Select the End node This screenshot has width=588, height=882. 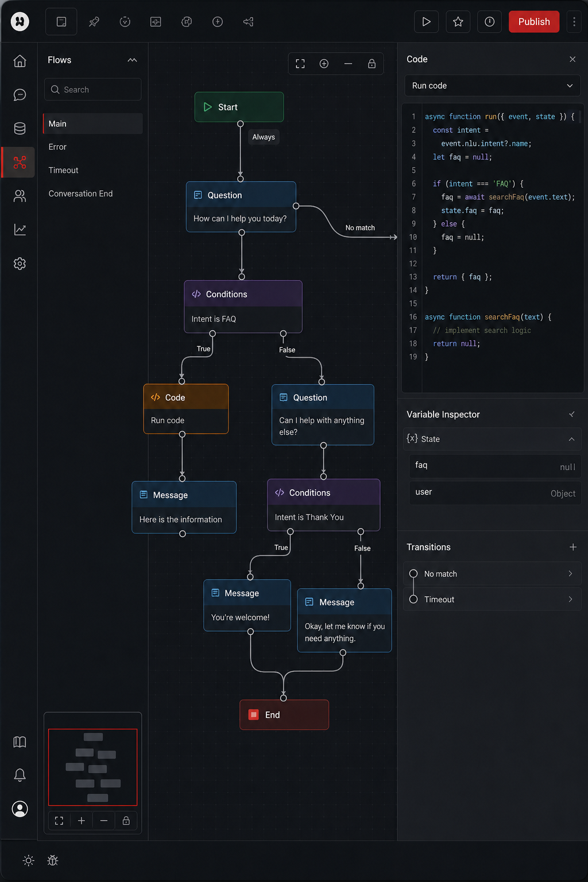(284, 715)
